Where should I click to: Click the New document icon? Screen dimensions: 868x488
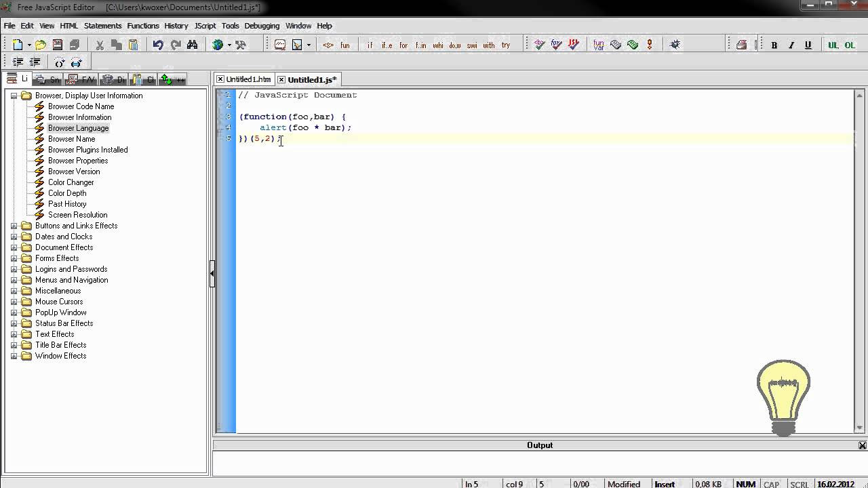tap(18, 45)
